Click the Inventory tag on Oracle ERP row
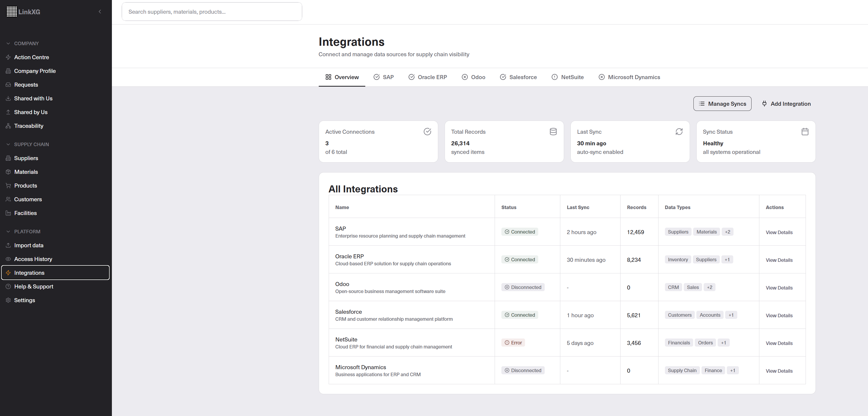 tap(678, 259)
